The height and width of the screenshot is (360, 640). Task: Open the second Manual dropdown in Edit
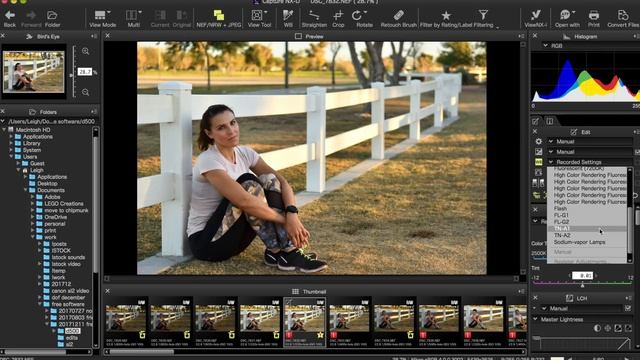[590, 151]
